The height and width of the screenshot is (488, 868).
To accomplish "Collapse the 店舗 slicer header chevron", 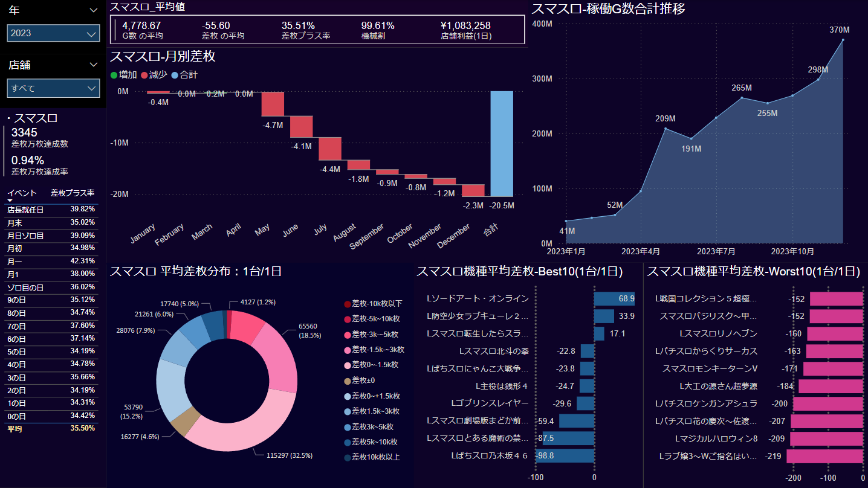I will pyautogui.click(x=93, y=65).
